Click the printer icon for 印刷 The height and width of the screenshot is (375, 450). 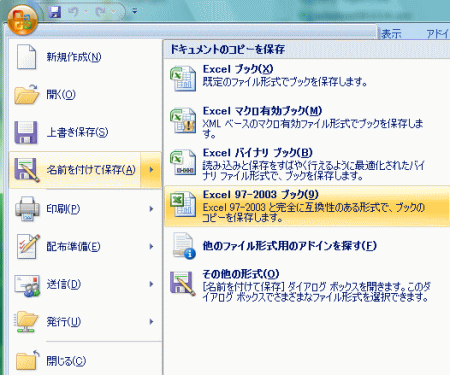point(27,209)
